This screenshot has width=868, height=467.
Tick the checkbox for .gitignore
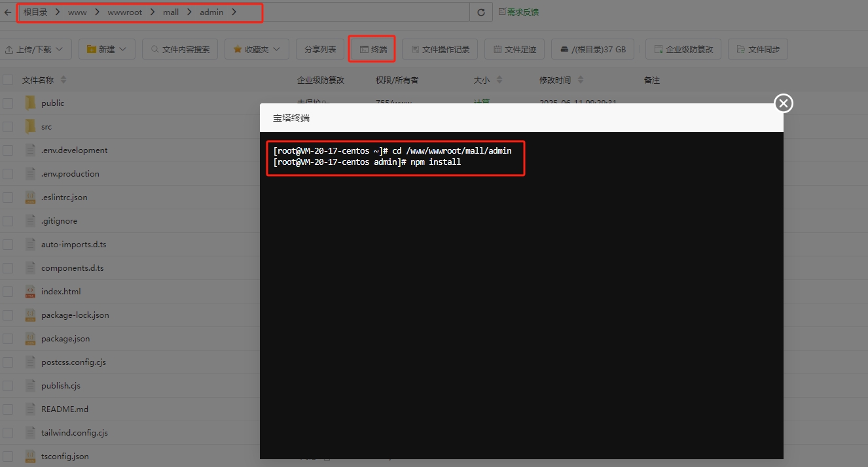[x=8, y=220]
